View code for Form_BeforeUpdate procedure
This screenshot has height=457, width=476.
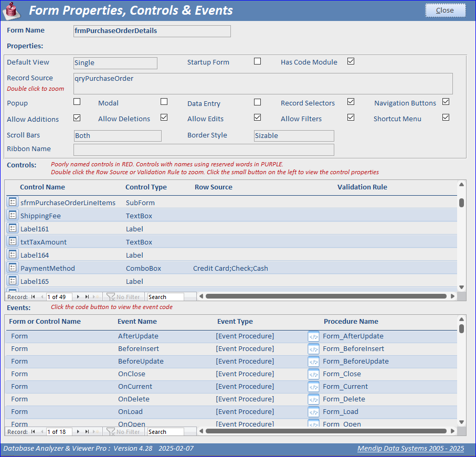tap(313, 362)
